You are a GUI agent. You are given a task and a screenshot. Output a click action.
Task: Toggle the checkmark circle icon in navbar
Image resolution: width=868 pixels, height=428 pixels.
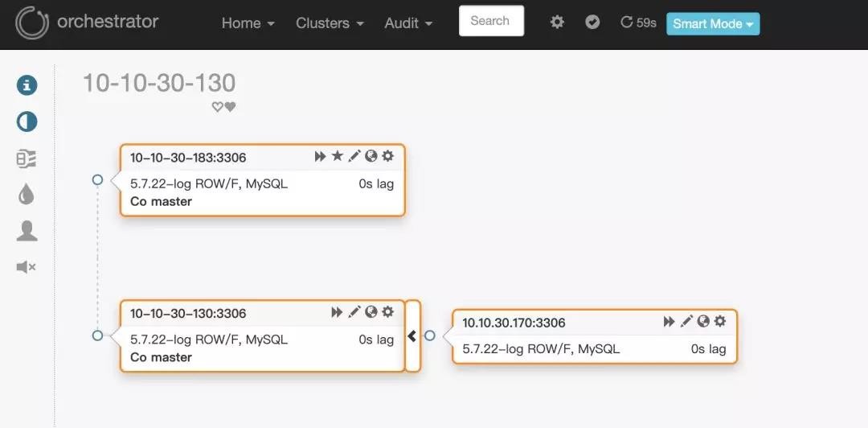(x=593, y=23)
